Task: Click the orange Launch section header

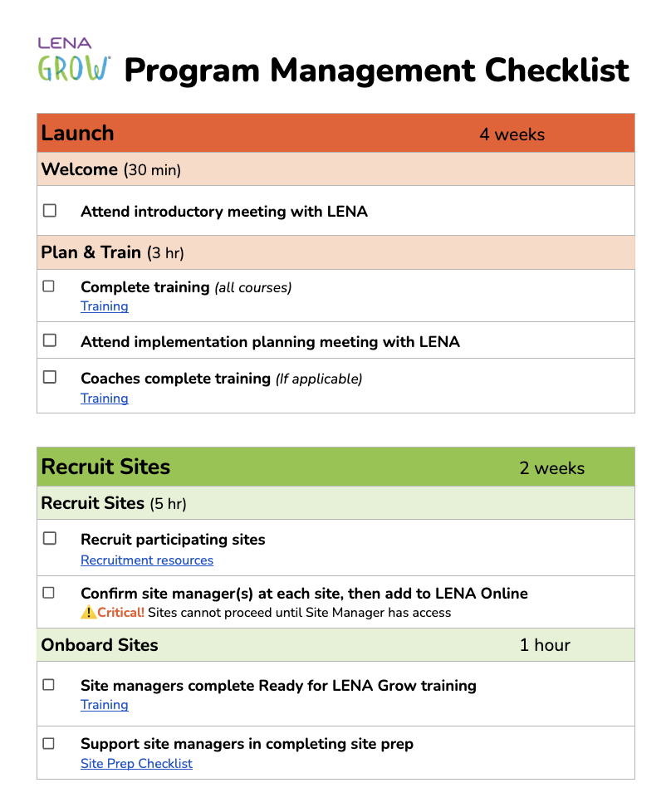Action: tap(335, 133)
